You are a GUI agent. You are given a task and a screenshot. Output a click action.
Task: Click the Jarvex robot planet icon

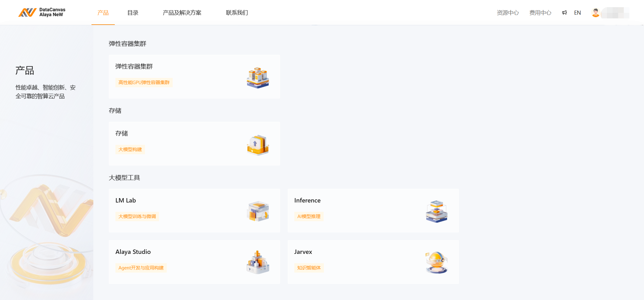click(x=436, y=263)
